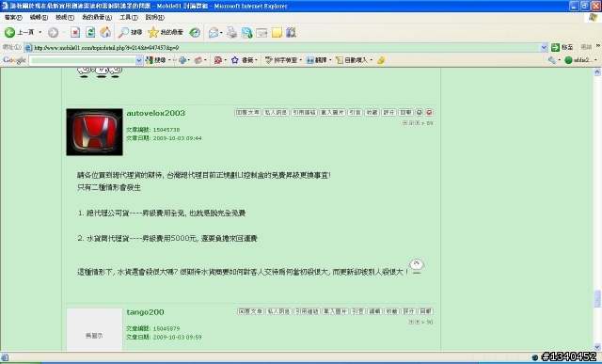602x364 pixels.
Task: Click Google toolbar AutoFill button
Action: pyautogui.click(x=352, y=60)
